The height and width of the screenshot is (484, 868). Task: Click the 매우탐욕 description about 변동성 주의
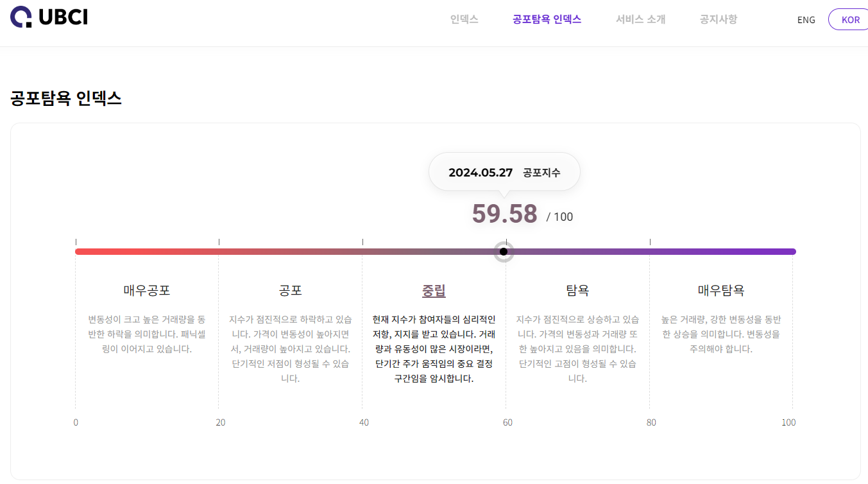[721, 334]
